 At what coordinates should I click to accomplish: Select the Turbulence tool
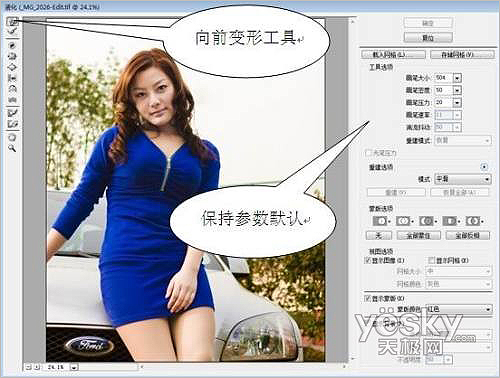pos(13,99)
